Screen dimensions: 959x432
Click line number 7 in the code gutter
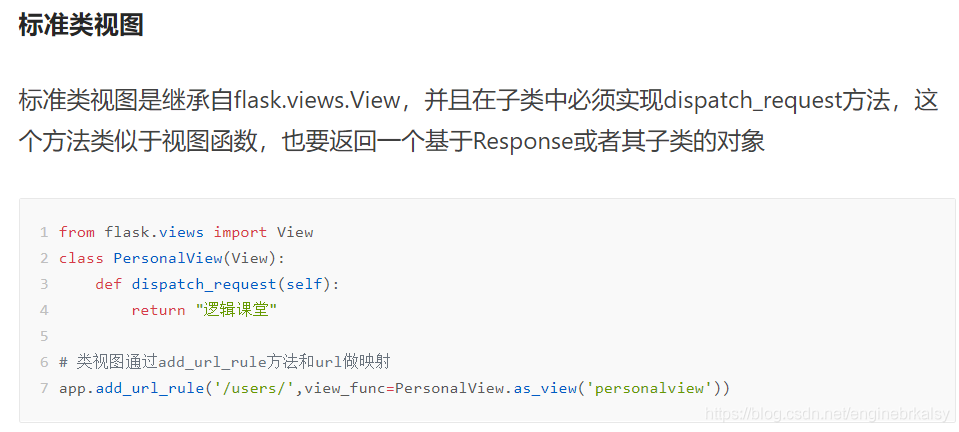click(x=44, y=388)
